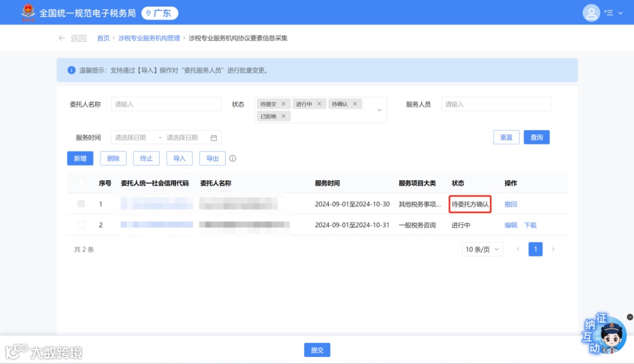Click the 查询 query button
This screenshot has height=364, width=634.
pyautogui.click(x=536, y=137)
